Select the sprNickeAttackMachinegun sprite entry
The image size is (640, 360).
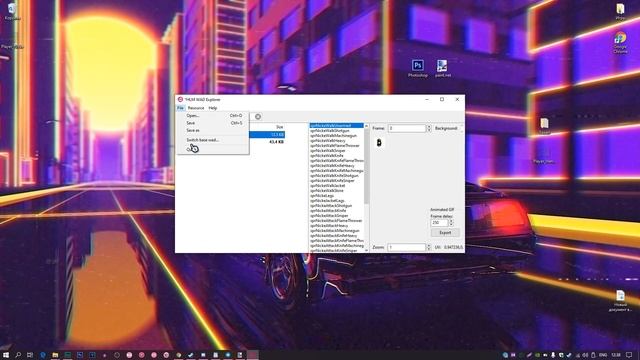(336, 231)
